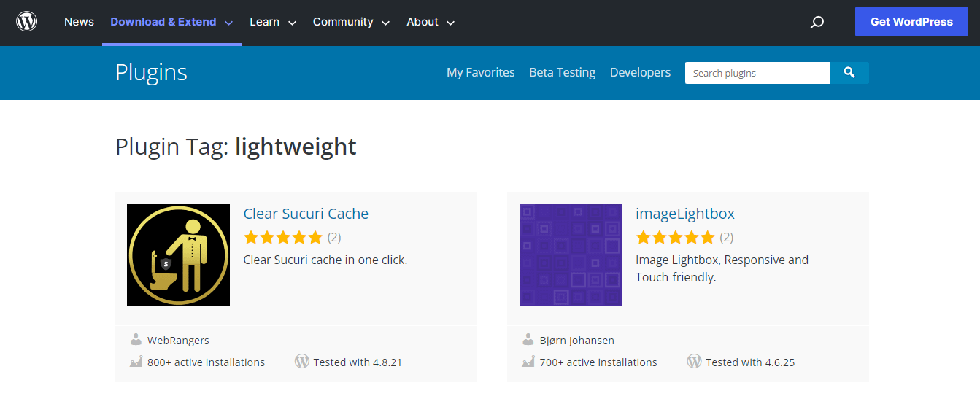Image resolution: width=980 pixels, height=404 pixels.
Task: Click the star rating for Clear Sucuri Cache
Action: (x=283, y=237)
